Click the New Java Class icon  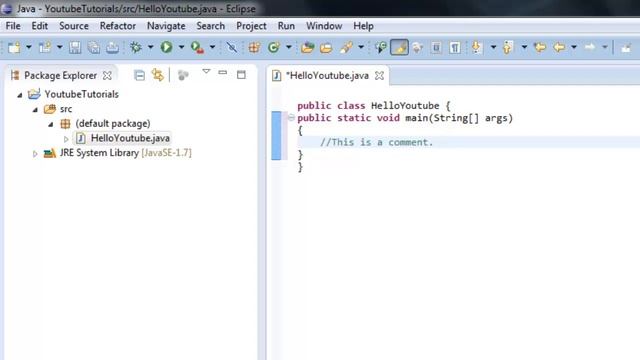pos(274,48)
